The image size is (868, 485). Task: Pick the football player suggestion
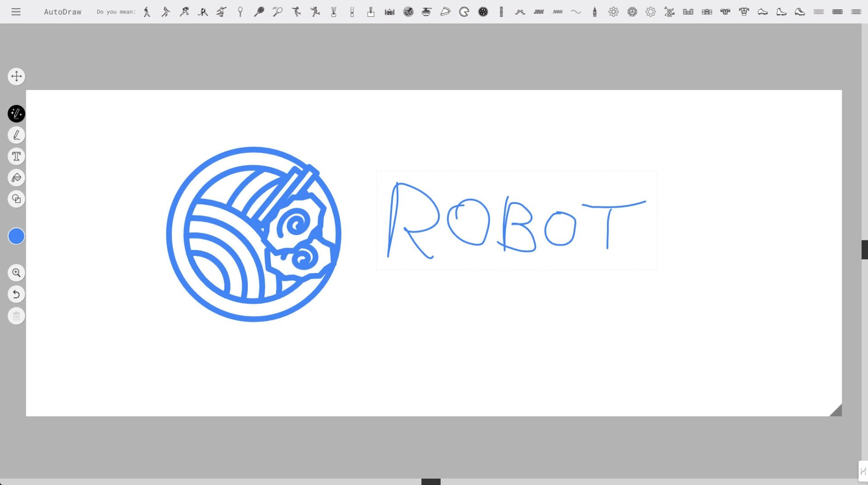tap(184, 12)
